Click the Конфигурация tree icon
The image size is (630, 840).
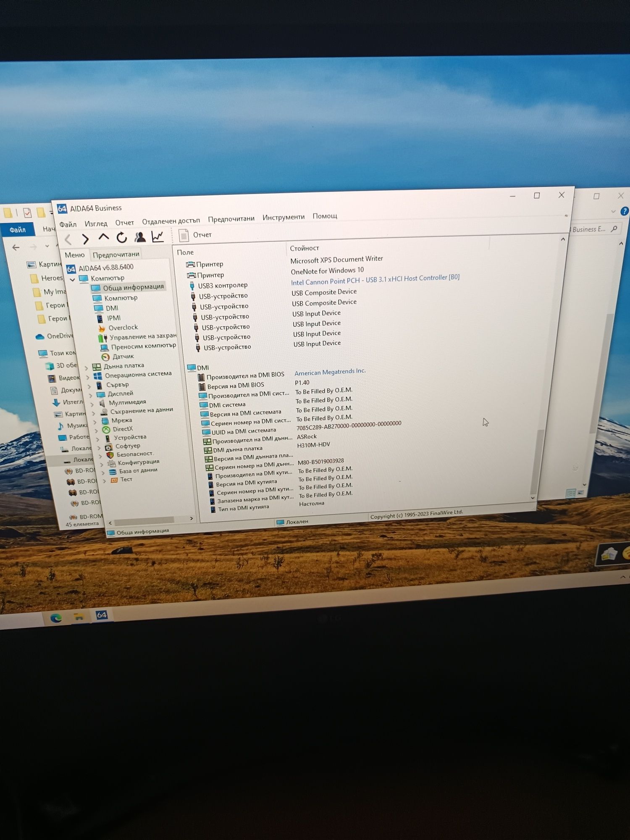112,463
